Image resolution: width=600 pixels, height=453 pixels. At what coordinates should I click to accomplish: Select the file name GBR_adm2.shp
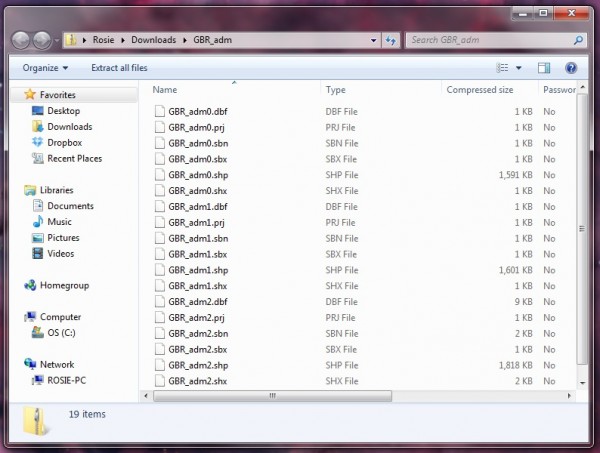click(198, 365)
